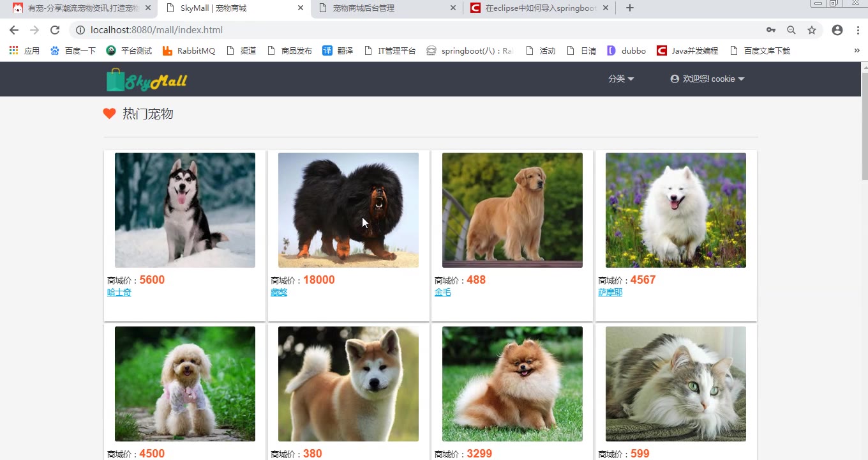This screenshot has height=460, width=868.
Task: Click the 488 price text
Action: point(476,280)
